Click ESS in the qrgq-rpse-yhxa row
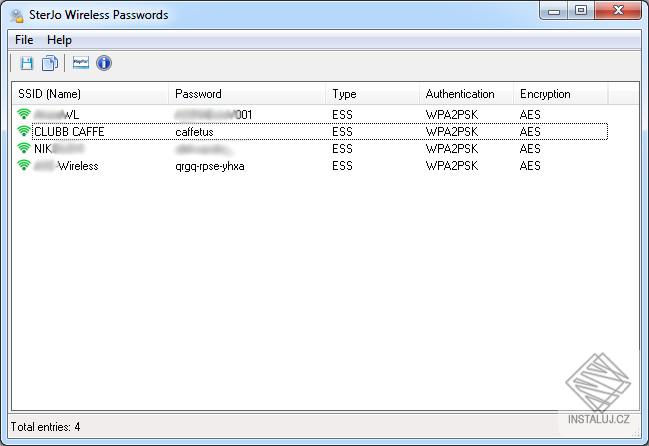This screenshot has width=649, height=446. (342, 166)
